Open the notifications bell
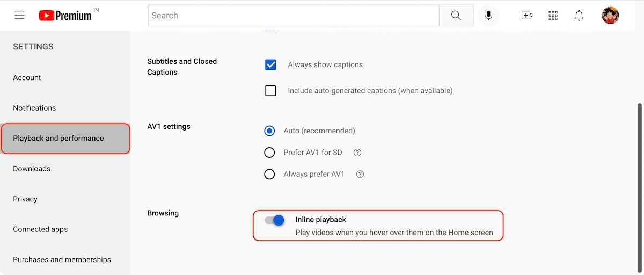 [x=579, y=16]
